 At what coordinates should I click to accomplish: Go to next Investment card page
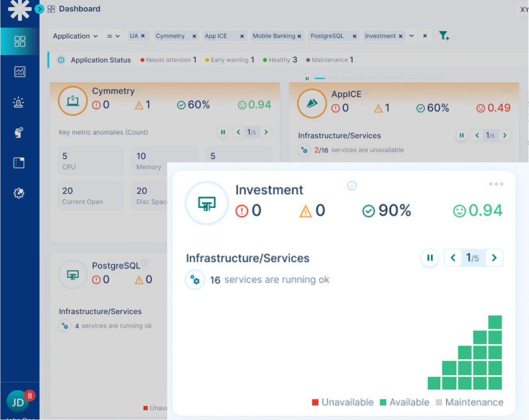point(494,258)
